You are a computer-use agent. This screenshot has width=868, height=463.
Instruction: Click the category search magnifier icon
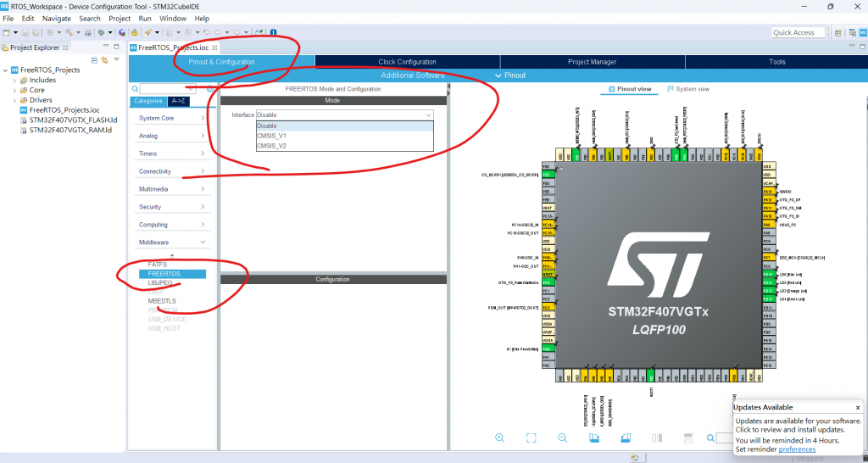pos(135,88)
